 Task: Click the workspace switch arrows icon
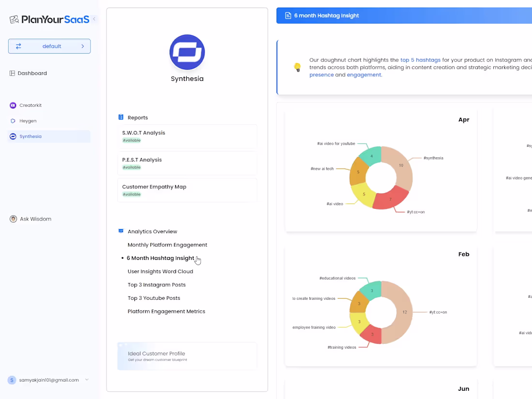(x=19, y=46)
